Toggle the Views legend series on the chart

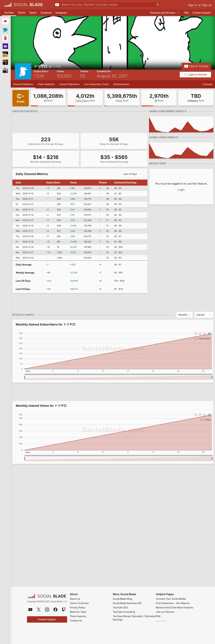(205, 420)
